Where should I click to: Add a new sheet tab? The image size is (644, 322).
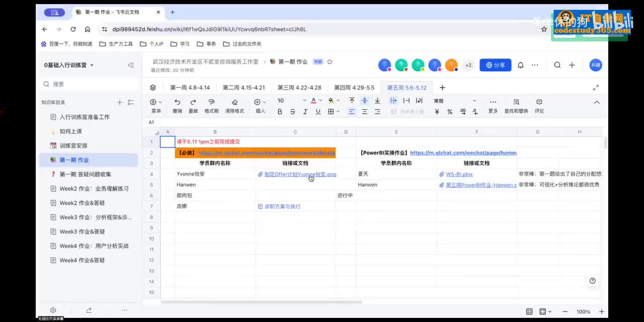pos(442,88)
